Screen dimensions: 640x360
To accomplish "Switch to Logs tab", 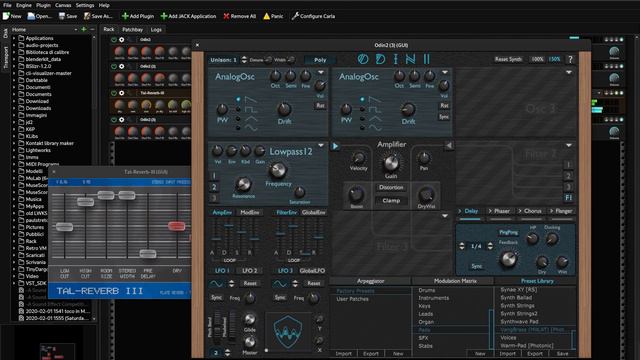I will click(x=156, y=29).
